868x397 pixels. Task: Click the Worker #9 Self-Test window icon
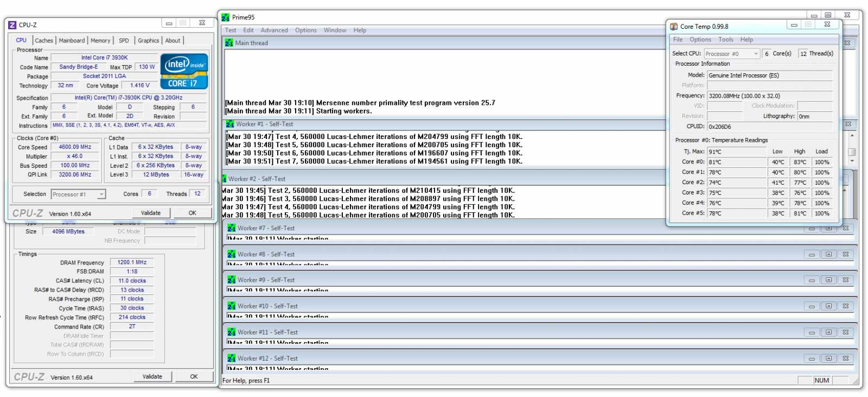[232, 280]
